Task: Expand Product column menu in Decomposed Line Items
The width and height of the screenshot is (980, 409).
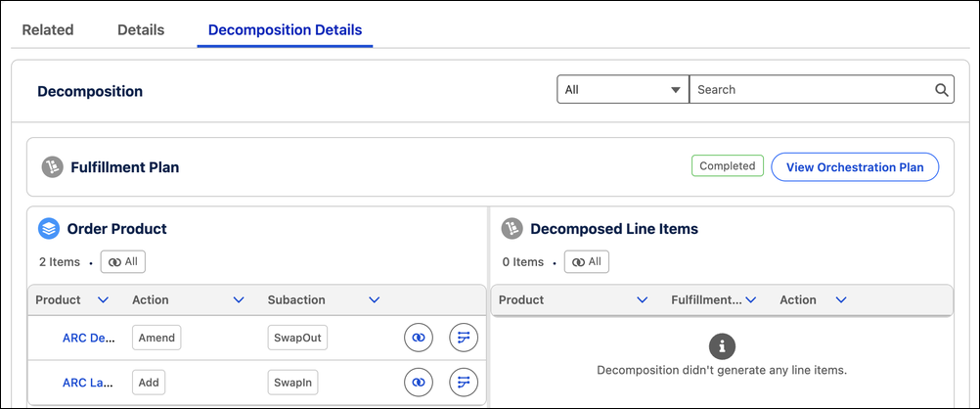Action: coord(642,300)
